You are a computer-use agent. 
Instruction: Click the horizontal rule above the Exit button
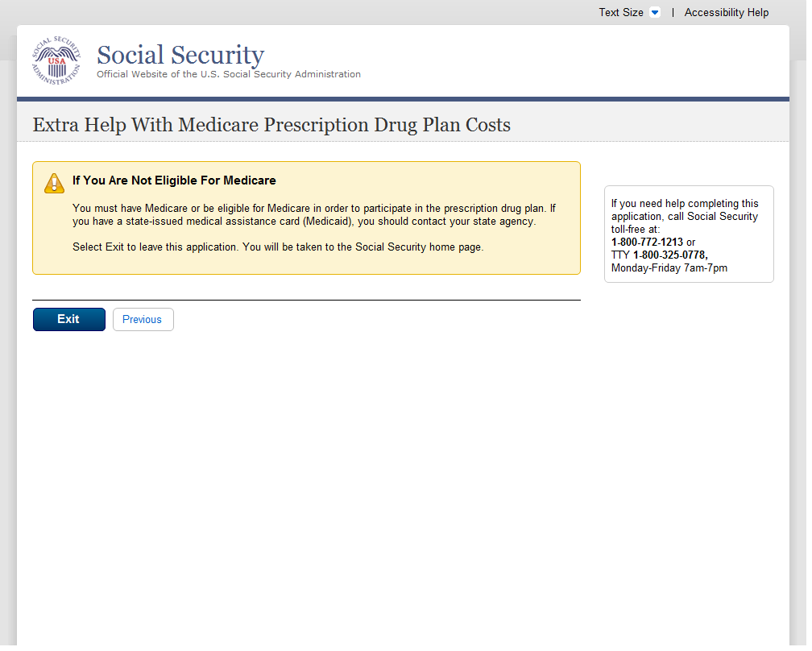click(306, 300)
